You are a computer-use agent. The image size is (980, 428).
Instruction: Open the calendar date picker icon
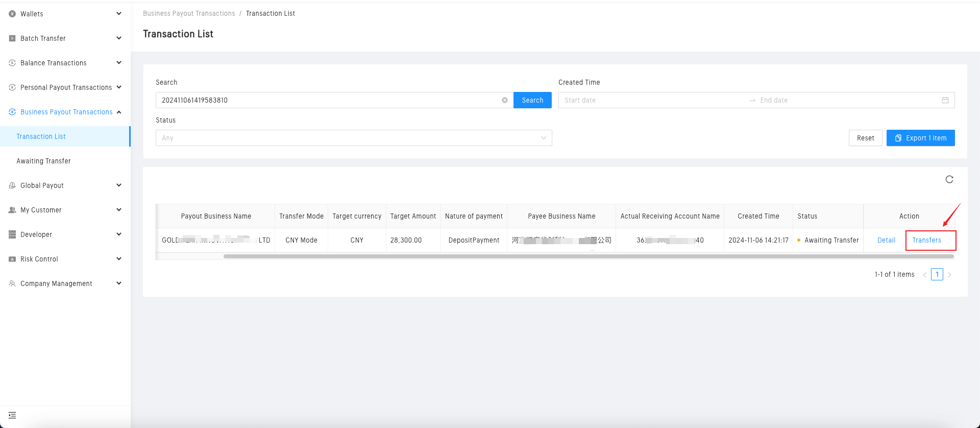point(945,100)
